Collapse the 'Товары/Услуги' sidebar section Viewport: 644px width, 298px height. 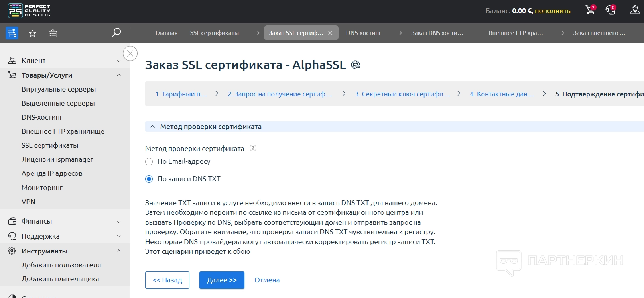click(x=118, y=75)
